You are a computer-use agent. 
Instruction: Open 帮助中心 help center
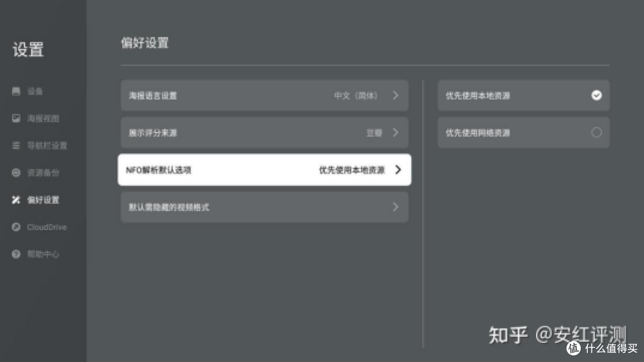pos(43,254)
